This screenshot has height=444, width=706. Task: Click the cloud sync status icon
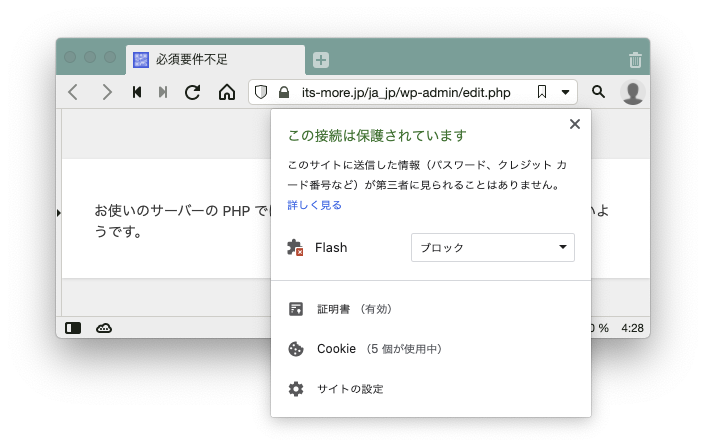(104, 327)
